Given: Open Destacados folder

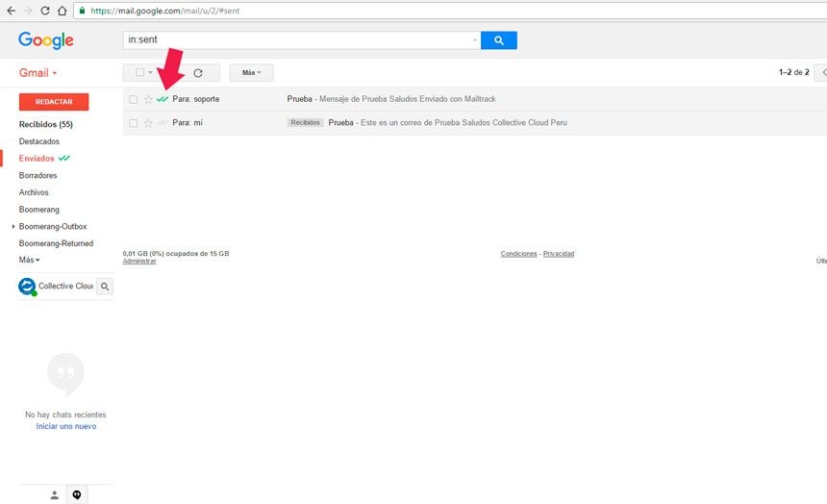Looking at the screenshot, I should 39,141.
